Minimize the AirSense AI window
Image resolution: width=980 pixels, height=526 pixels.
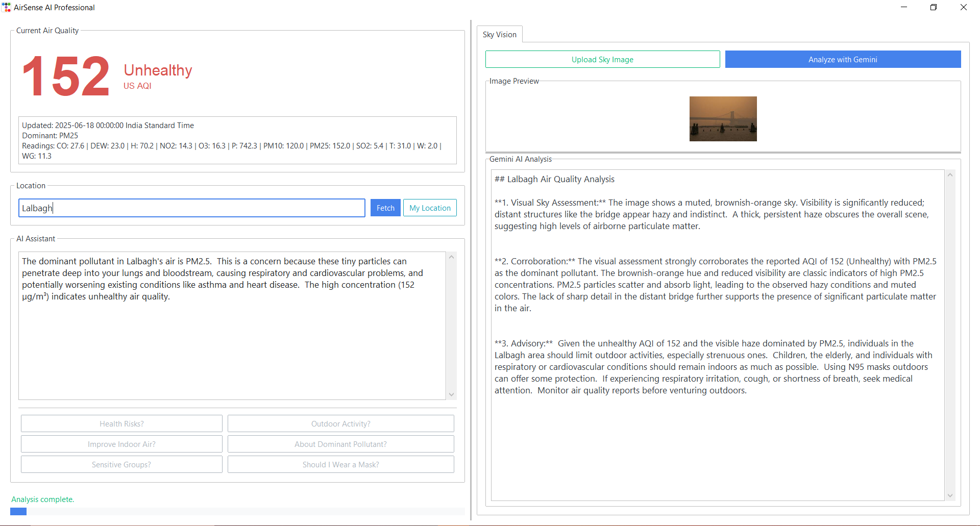(904, 7)
